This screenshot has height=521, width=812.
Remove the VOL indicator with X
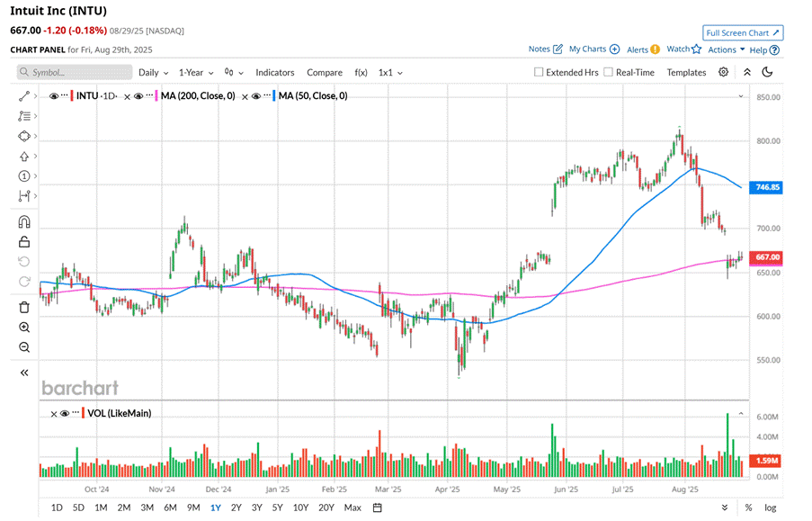pos(53,414)
